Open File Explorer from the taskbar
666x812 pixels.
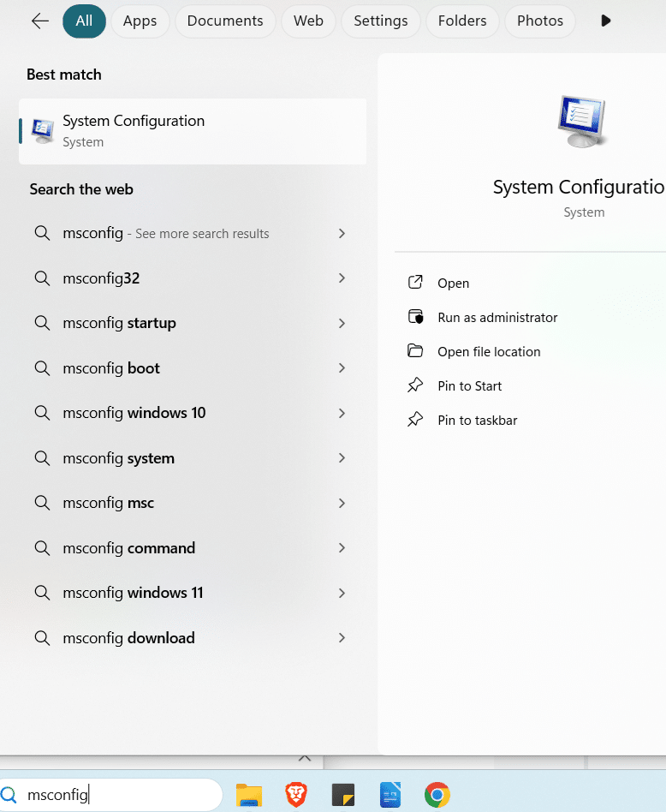coord(248,795)
